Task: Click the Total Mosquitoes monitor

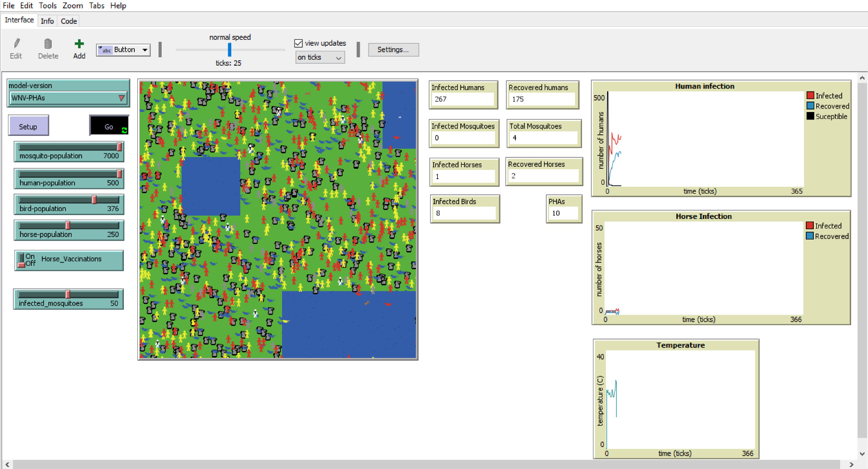Action: pos(544,133)
